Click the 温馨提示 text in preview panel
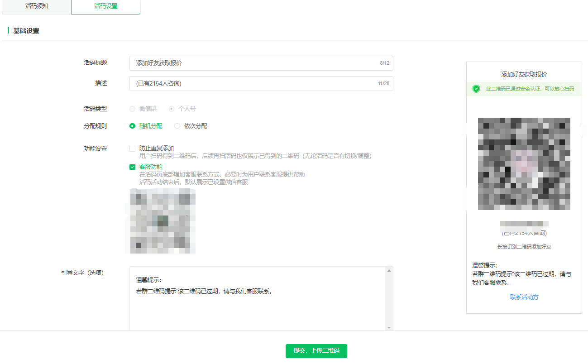This screenshot has width=588, height=364. (485, 265)
